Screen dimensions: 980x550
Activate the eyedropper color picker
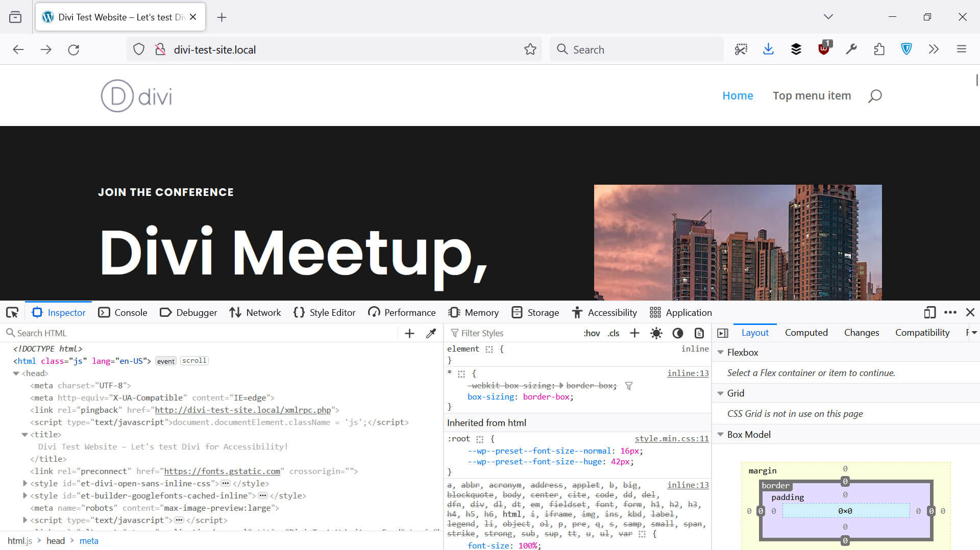click(431, 333)
